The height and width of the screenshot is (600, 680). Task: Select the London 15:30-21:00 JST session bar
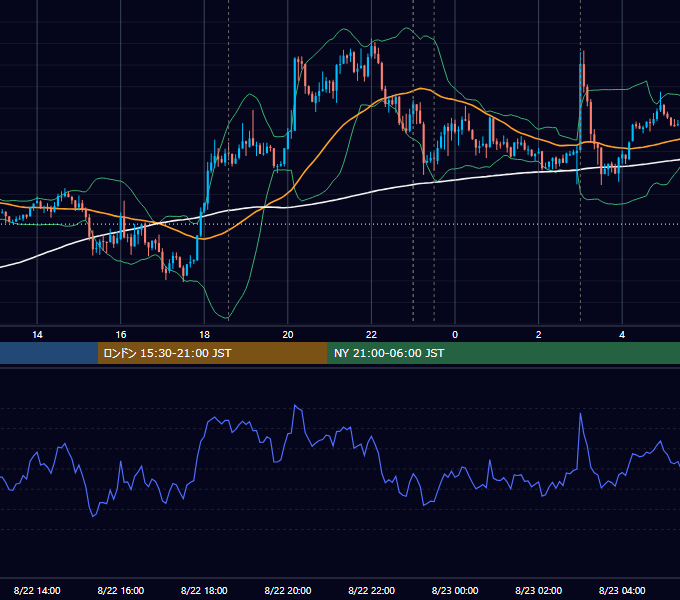pyautogui.click(x=212, y=353)
